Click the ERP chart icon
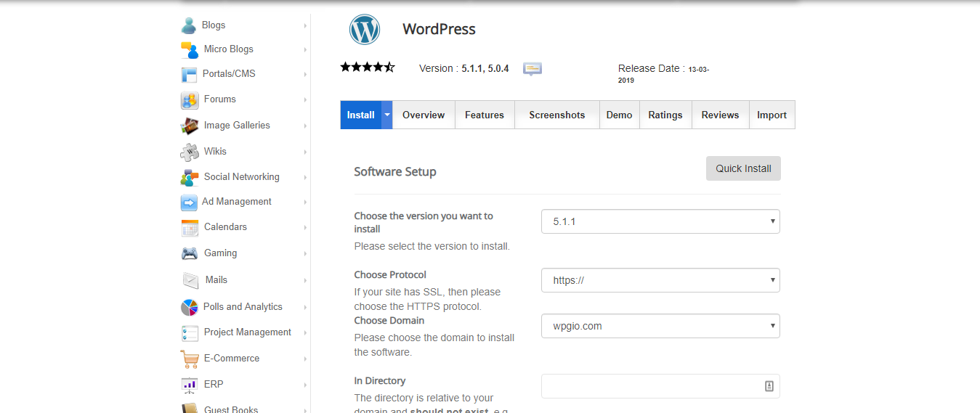Screen dimensions: 980x413 (190, 385)
